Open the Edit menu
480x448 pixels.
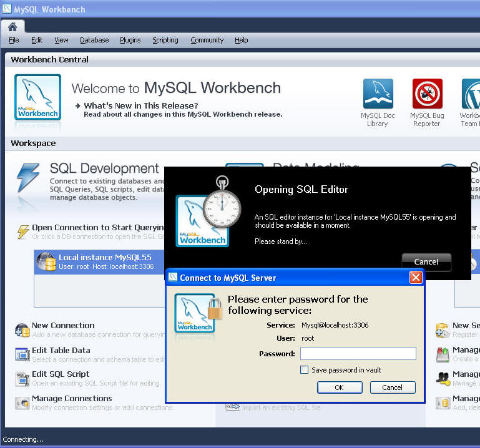click(37, 40)
